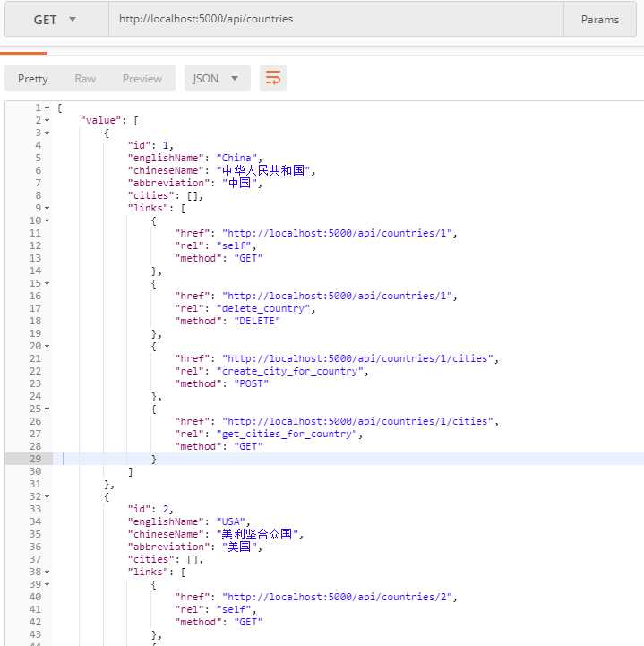Click the "id": 1 entry

pos(150,145)
